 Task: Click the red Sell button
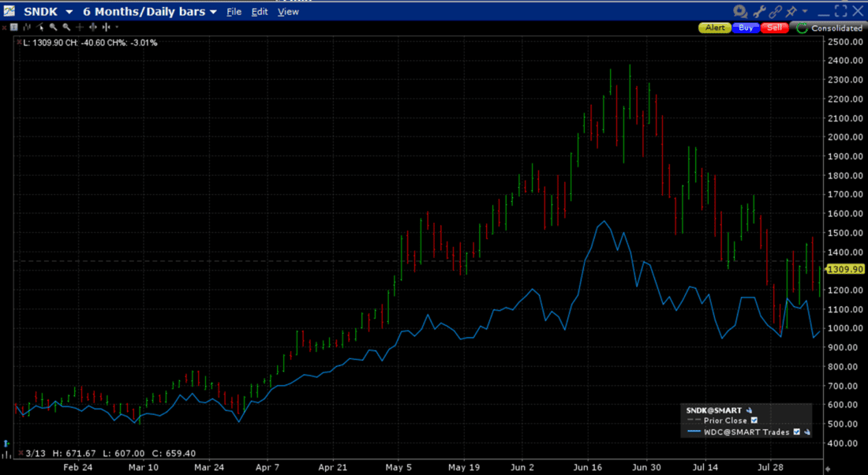pos(774,28)
